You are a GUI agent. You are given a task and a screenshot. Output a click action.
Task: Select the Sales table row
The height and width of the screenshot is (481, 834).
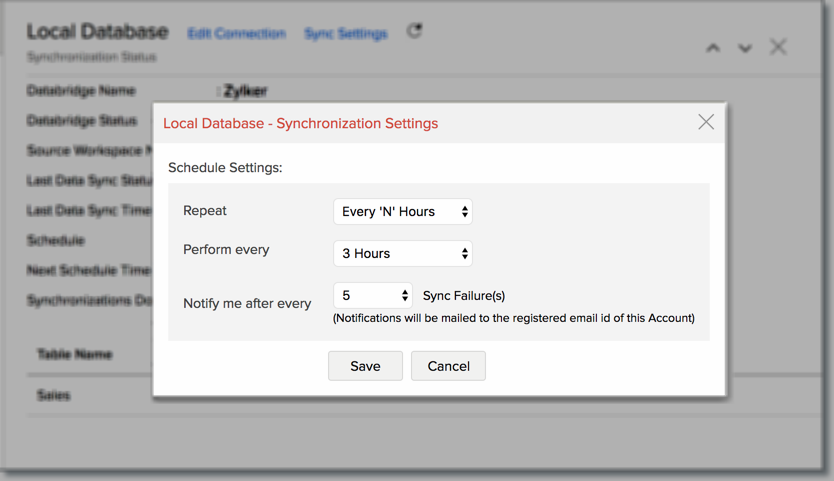(x=54, y=395)
